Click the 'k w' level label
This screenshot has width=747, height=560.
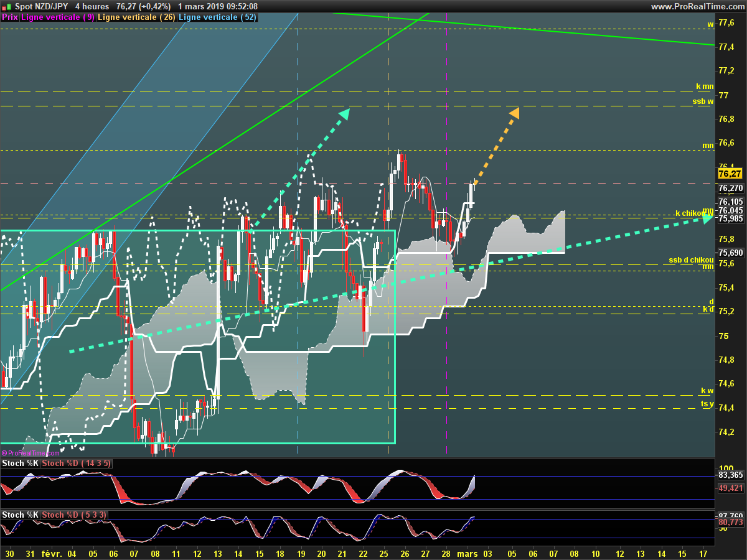707,391
